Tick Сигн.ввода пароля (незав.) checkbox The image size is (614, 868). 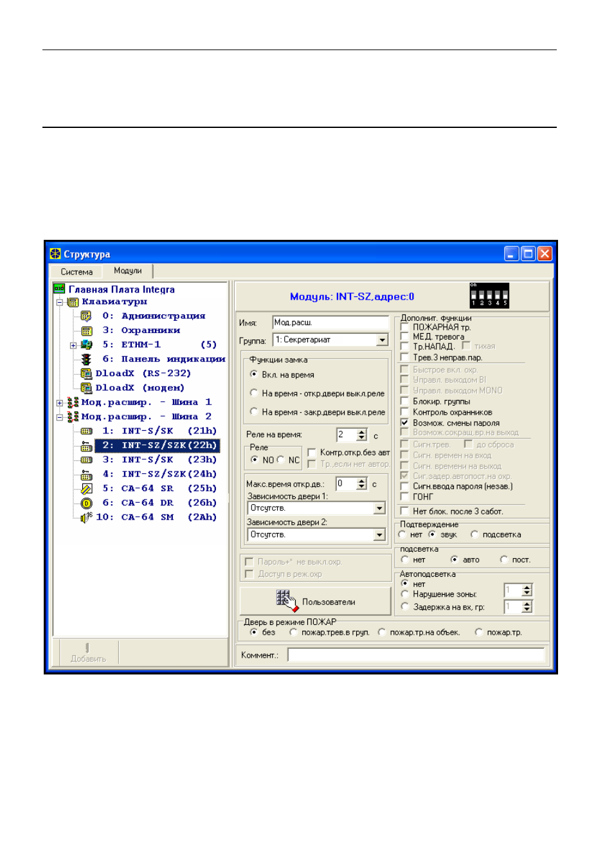click(x=404, y=486)
